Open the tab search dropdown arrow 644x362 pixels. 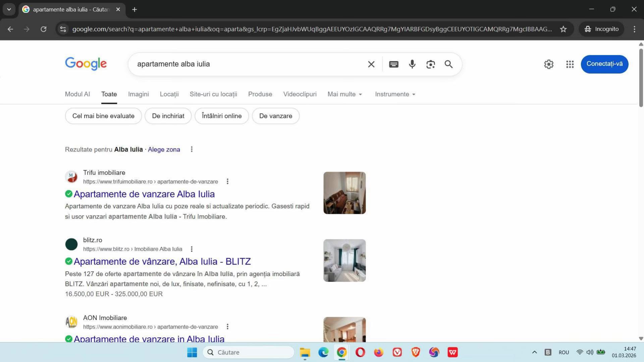pos(9,9)
